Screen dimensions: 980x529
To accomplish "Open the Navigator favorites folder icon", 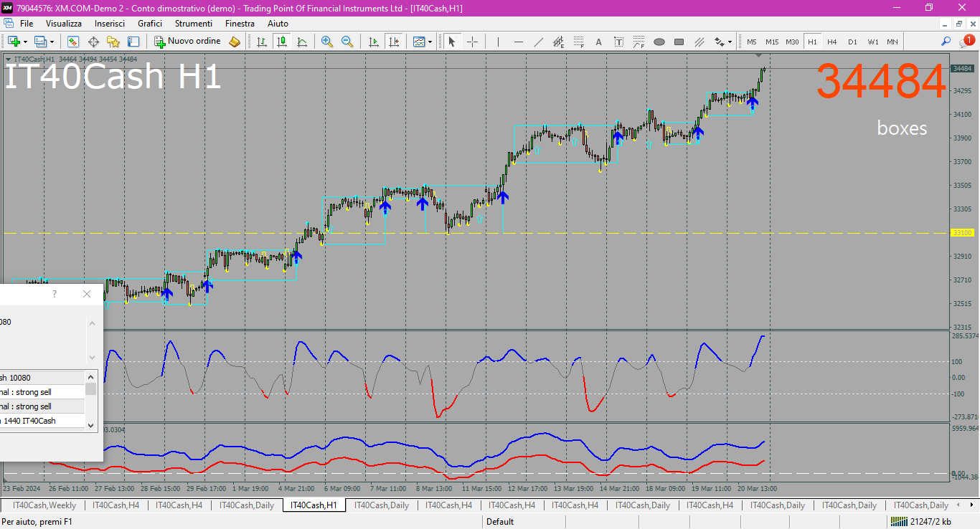I will tap(113, 42).
